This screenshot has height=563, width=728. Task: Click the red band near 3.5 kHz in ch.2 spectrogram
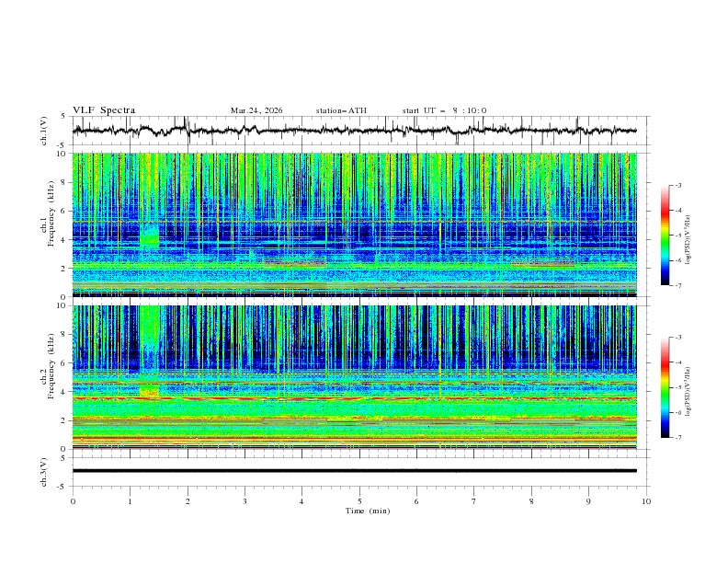pos(354,398)
